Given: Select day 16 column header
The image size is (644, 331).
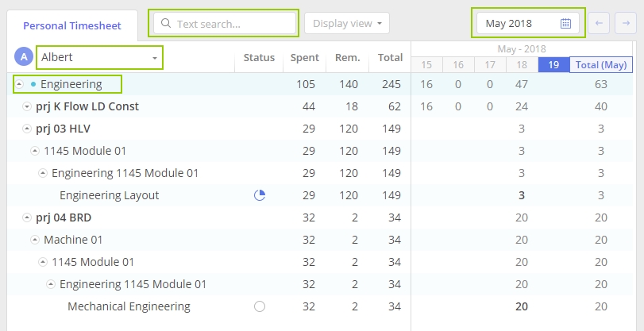Looking at the screenshot, I should pyautogui.click(x=458, y=65).
